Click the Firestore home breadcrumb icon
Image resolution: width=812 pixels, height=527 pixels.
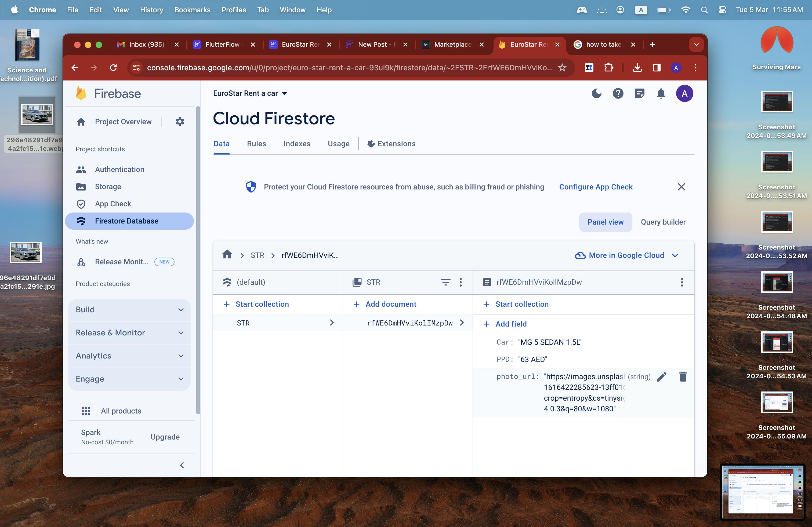point(227,255)
